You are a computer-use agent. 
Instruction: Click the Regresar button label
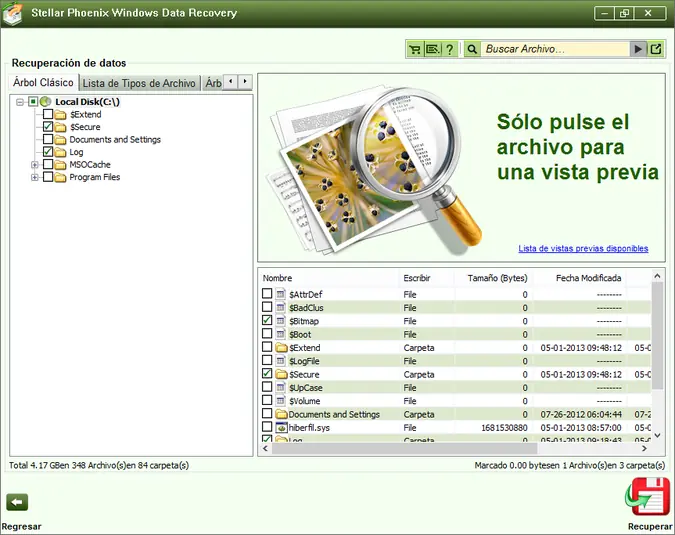pyautogui.click(x=22, y=526)
